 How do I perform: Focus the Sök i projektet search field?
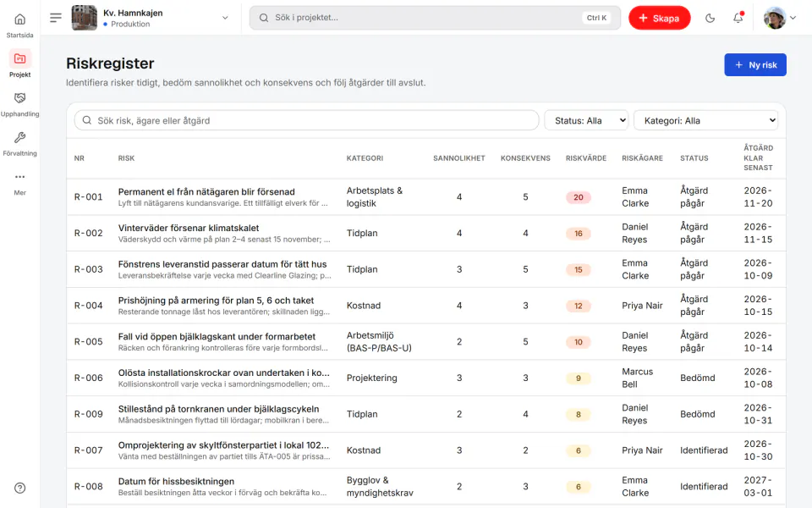click(435, 18)
